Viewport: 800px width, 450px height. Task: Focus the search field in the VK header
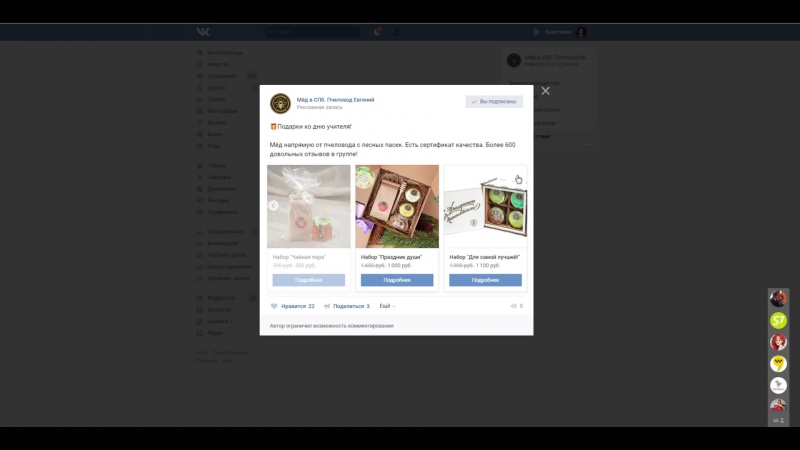[x=313, y=32]
